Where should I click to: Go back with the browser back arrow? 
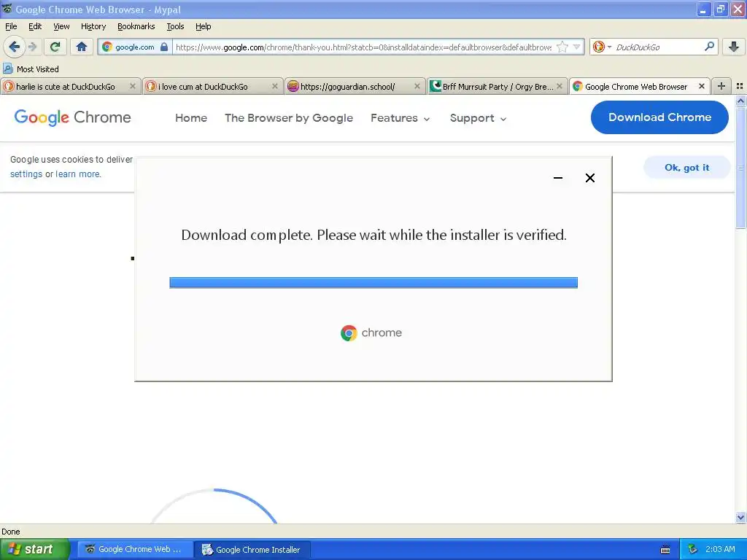(14, 47)
